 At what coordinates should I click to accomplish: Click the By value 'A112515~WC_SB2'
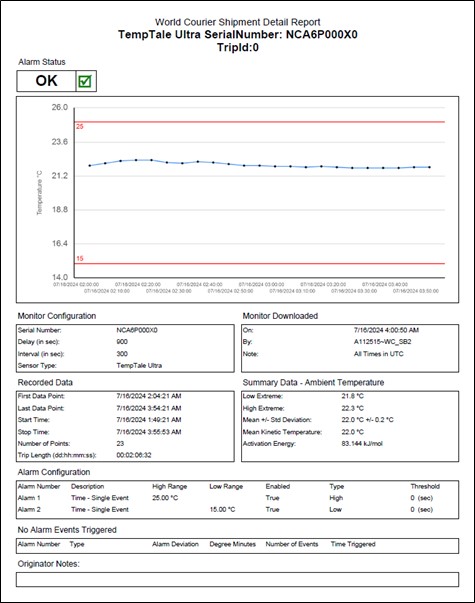tap(383, 342)
